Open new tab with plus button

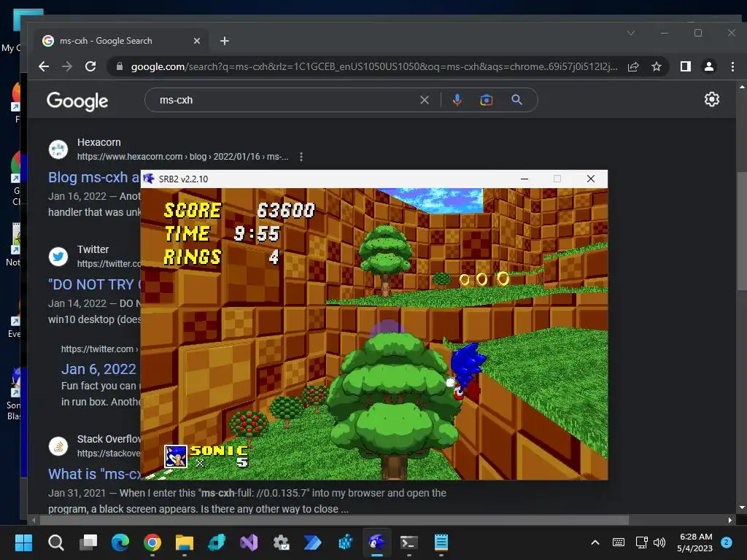coord(225,41)
